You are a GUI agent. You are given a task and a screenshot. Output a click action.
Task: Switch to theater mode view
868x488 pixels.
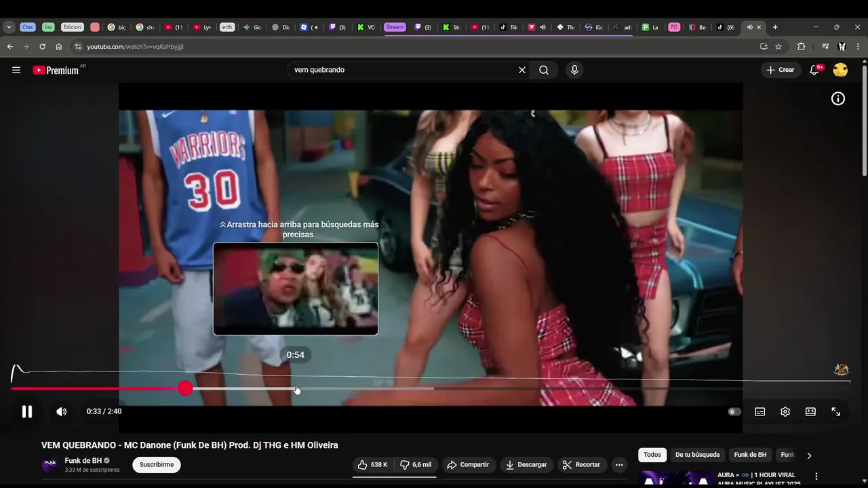tap(810, 411)
